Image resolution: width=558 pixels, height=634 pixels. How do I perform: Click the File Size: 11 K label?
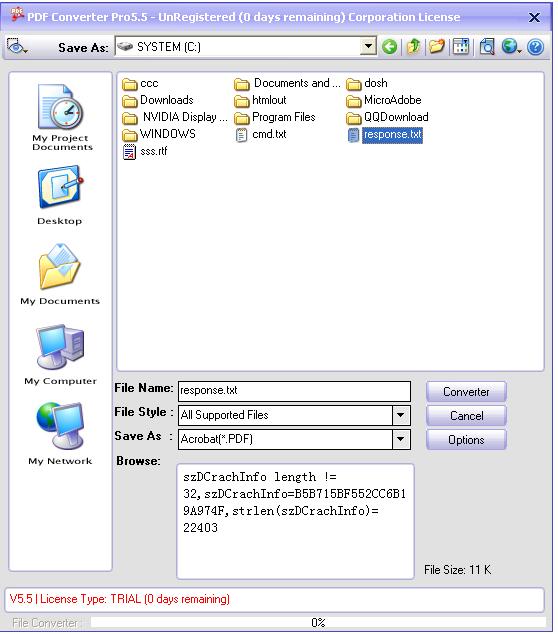(457, 570)
